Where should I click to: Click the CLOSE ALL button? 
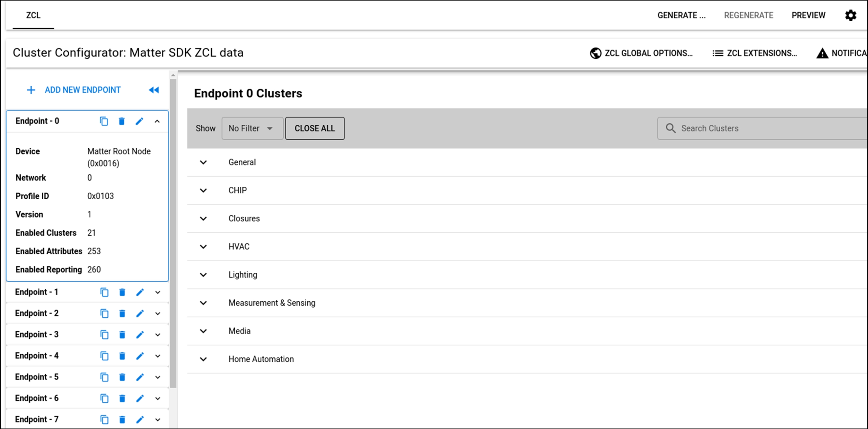point(315,128)
